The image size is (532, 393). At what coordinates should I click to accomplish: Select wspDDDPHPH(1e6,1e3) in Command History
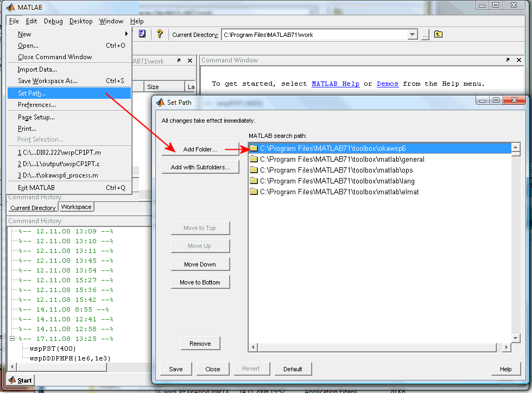pos(70,358)
